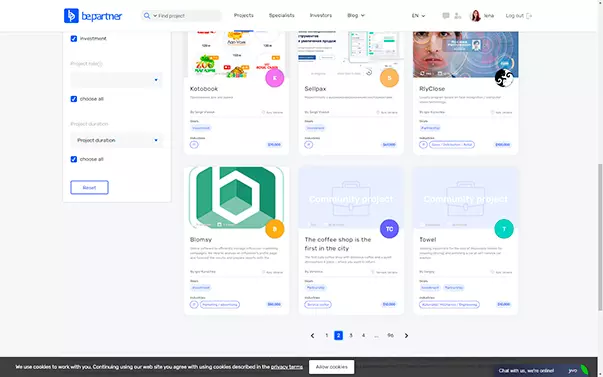Expand the EN language selector
This screenshot has height=377, width=603.
pyautogui.click(x=418, y=16)
